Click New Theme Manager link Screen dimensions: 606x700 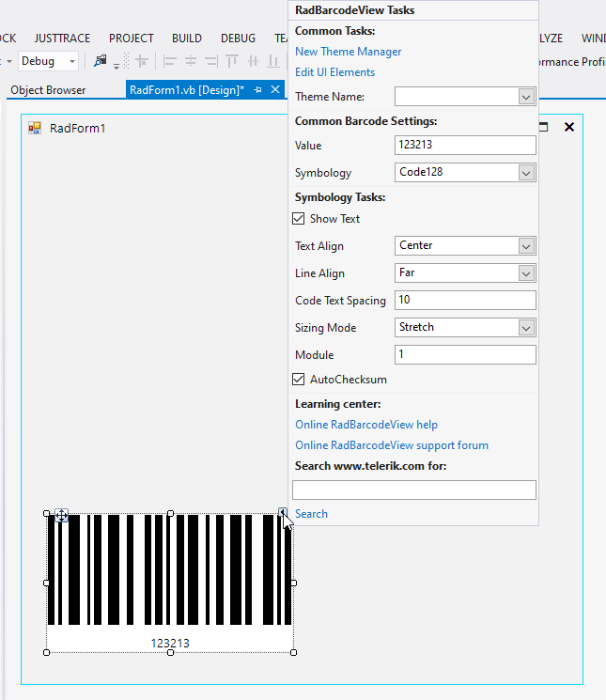click(348, 52)
